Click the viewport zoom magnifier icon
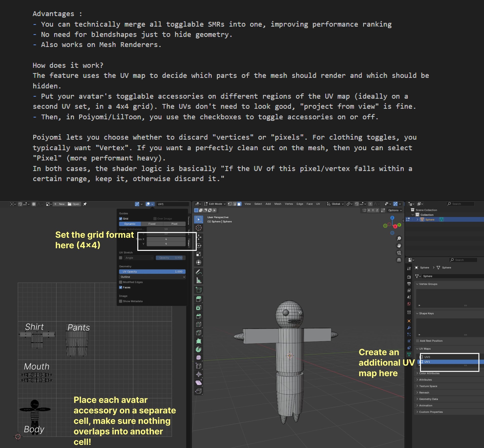 (x=399, y=238)
